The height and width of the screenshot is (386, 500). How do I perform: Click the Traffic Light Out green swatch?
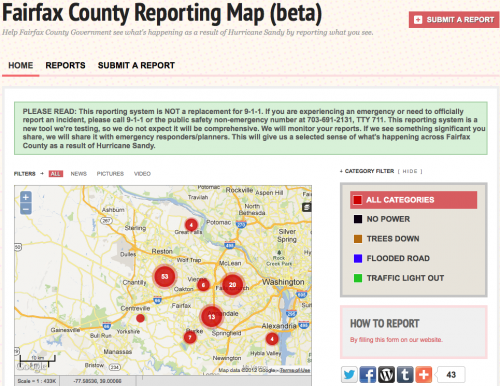click(358, 278)
